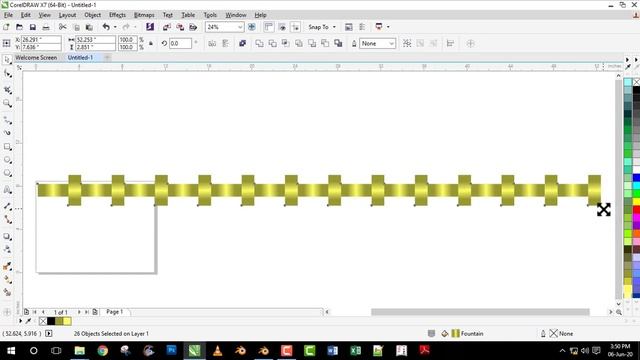
Task: Click the red color swatch in palette
Action: pos(636,209)
